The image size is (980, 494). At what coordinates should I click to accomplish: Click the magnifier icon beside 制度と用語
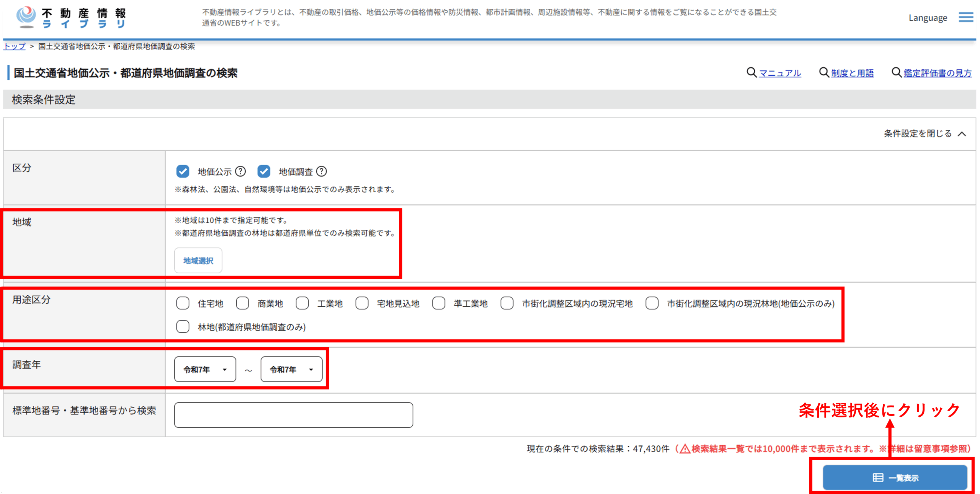tap(823, 72)
